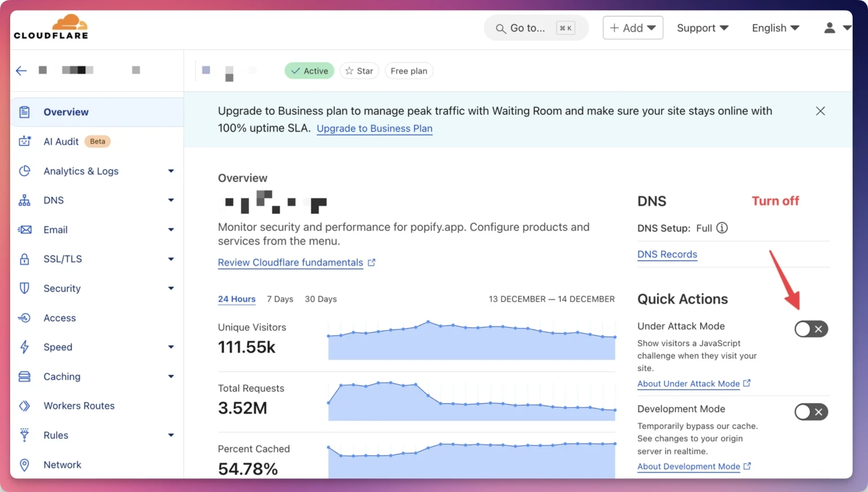Open About Development Mode link
Screen dimensions: 868x492
click(688, 467)
